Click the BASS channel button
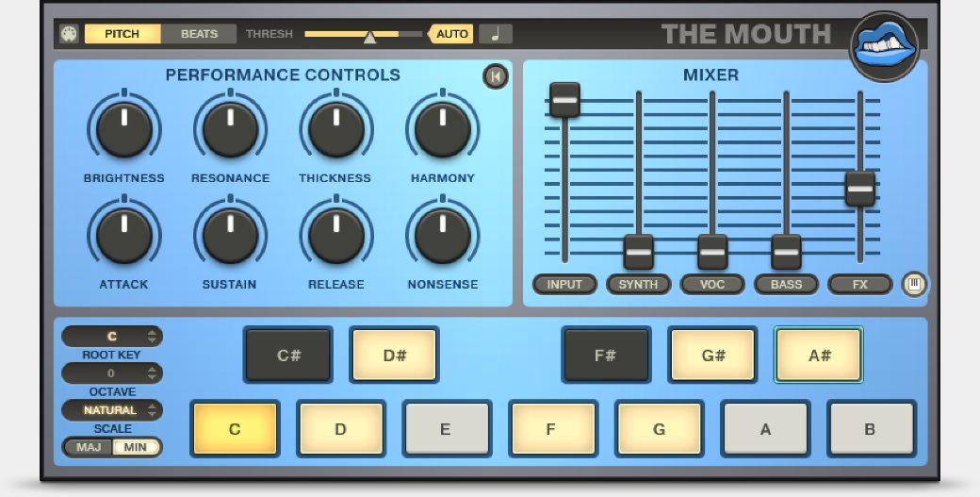 pyautogui.click(x=786, y=285)
